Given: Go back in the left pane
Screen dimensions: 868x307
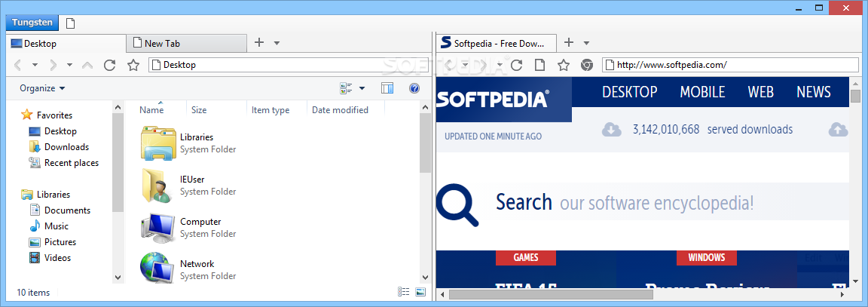Looking at the screenshot, I should [18, 66].
